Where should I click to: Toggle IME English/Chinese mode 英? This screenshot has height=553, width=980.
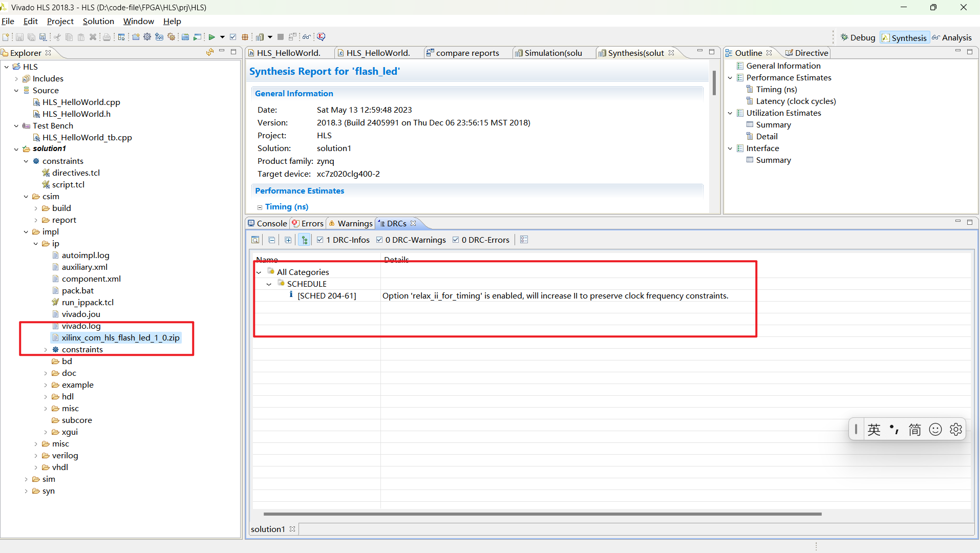[x=874, y=429]
